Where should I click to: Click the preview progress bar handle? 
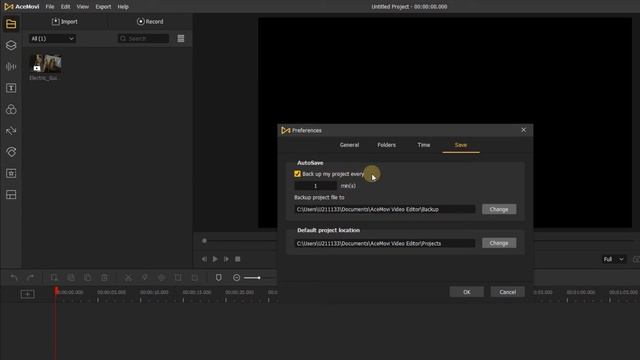click(204, 241)
